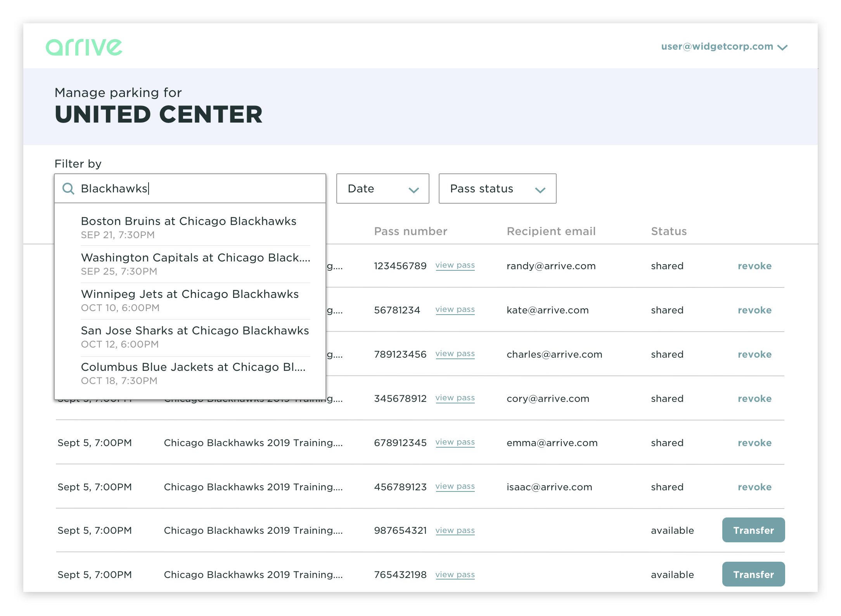The image size is (841, 616).
Task: View pass for number 456789123
Action: coord(455,487)
